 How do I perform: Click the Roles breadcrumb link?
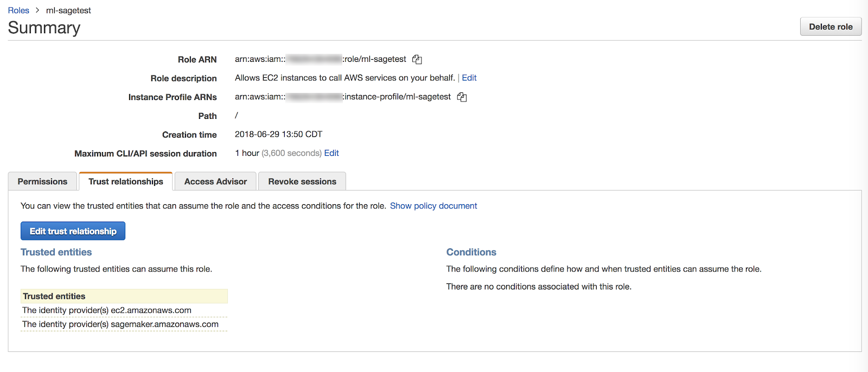point(18,10)
